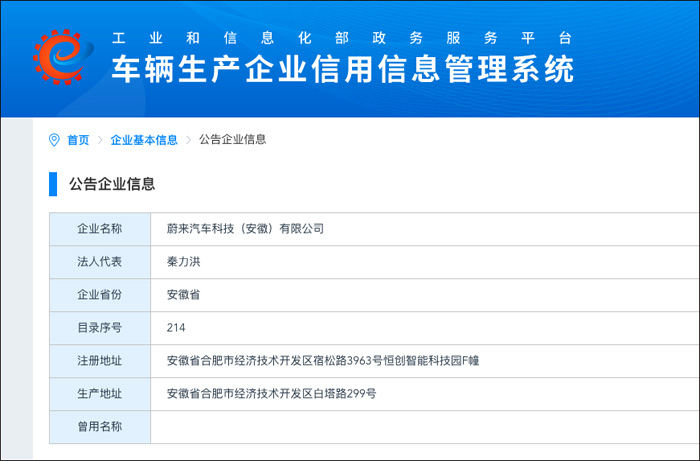This screenshot has width=700, height=461.
Task: Select production address with 白塔路299号
Action: tap(271, 394)
